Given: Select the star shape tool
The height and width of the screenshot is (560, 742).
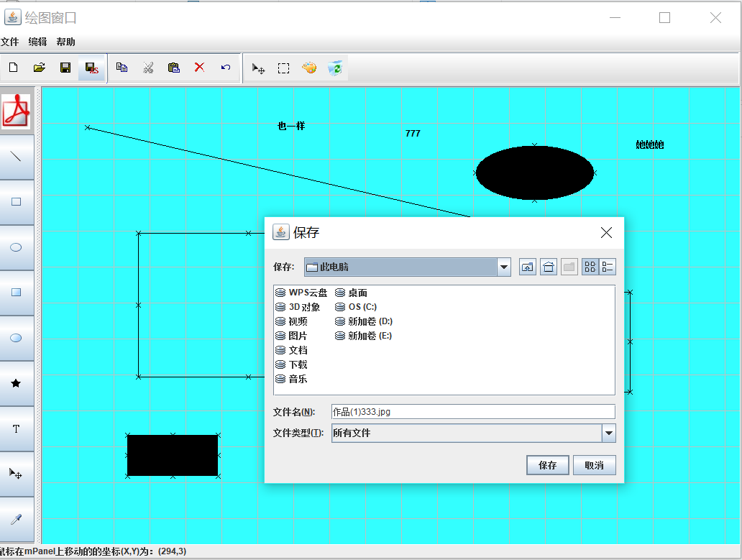Looking at the screenshot, I should (17, 383).
